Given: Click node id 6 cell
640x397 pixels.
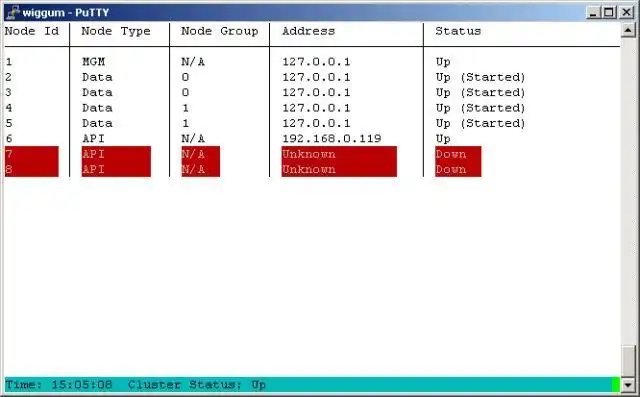Looking at the screenshot, I should point(9,138).
